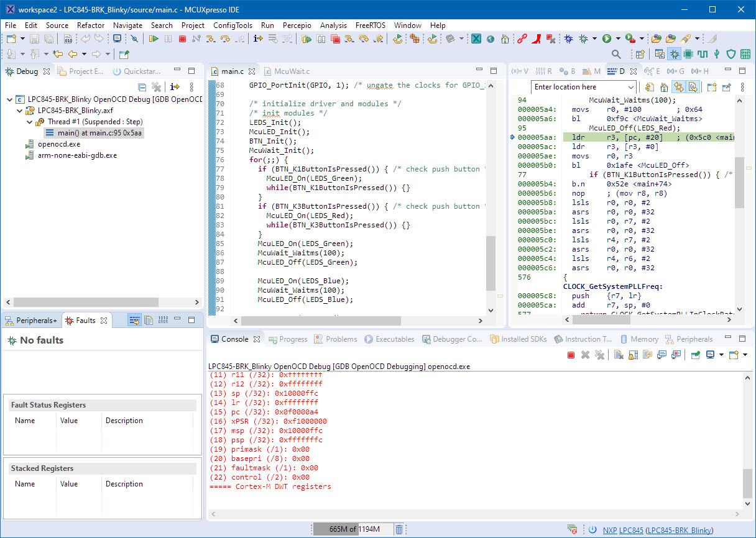Run garbage collector trash icon
756x538 pixels.
click(399, 529)
